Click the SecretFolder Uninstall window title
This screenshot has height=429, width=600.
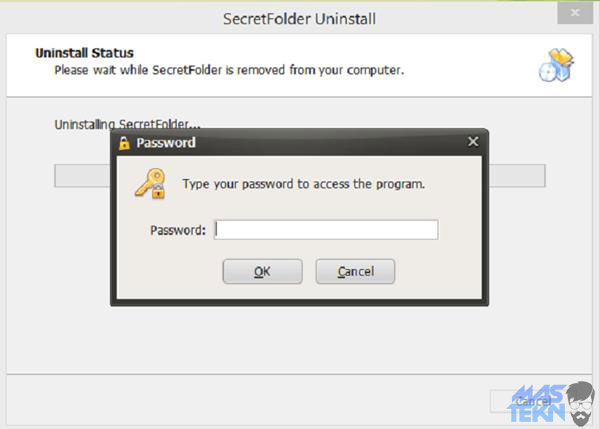click(300, 19)
